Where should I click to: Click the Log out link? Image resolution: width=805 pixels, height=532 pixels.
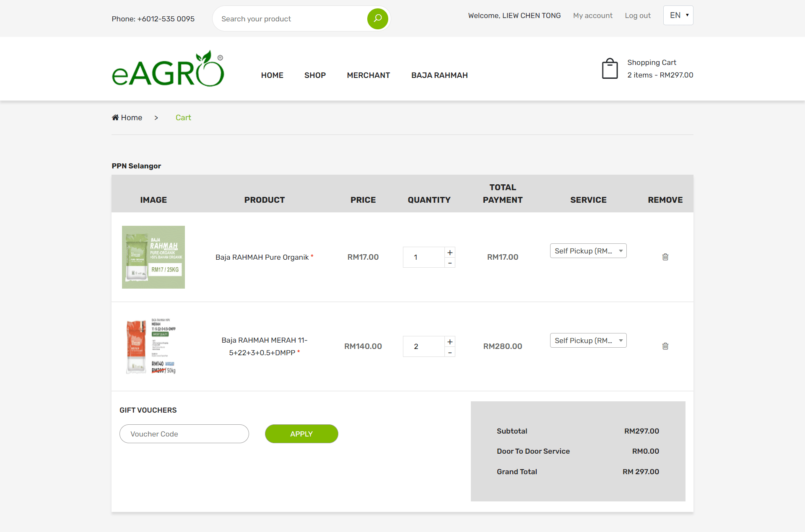638,15
